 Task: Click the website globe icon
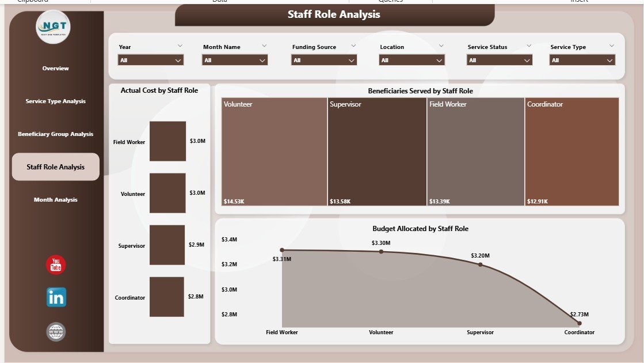pos(56,332)
